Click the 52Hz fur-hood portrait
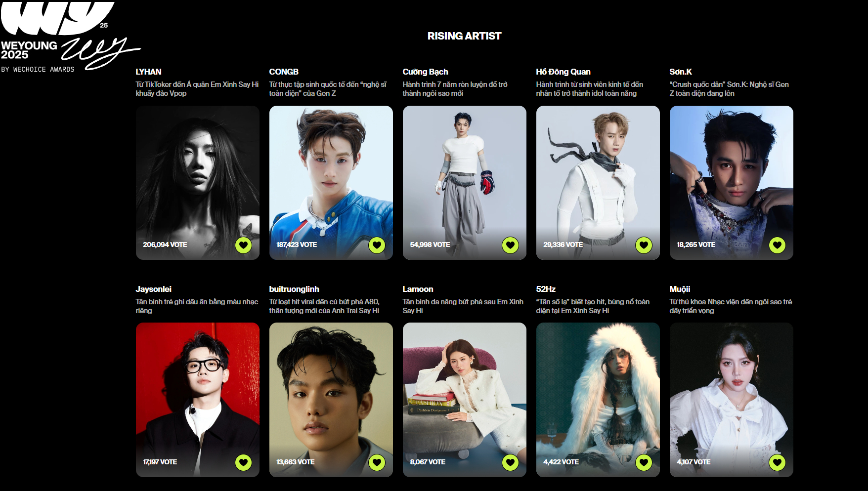Image resolution: width=868 pixels, height=491 pixels. coord(598,400)
